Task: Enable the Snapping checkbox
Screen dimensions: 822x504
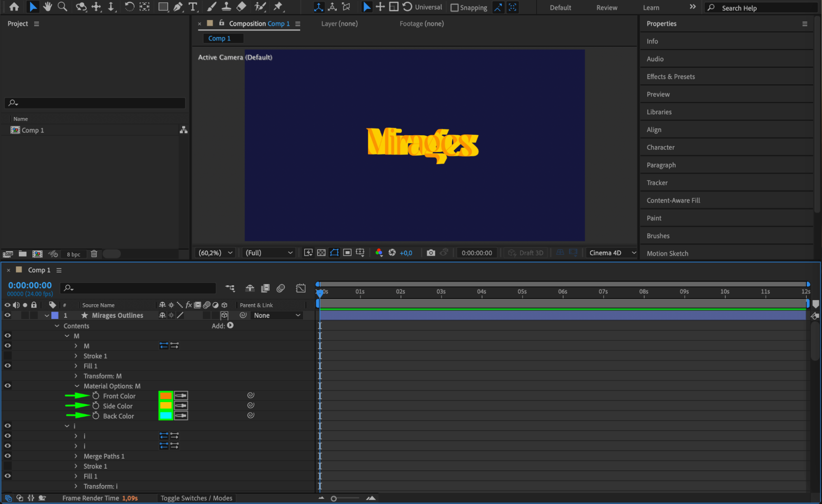Action: [x=454, y=7]
